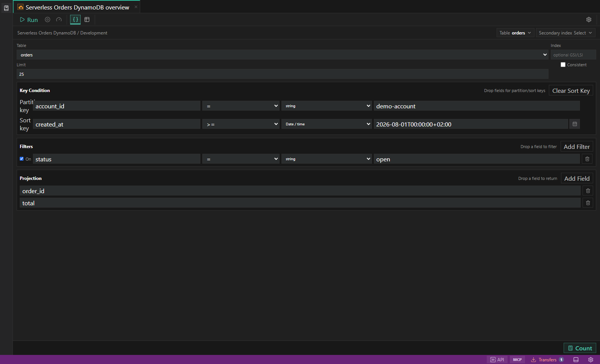Viewport: 600px width, 364px height.
Task: Select the Serverless Orders DynamoDB overview tab
Action: (x=77, y=7)
